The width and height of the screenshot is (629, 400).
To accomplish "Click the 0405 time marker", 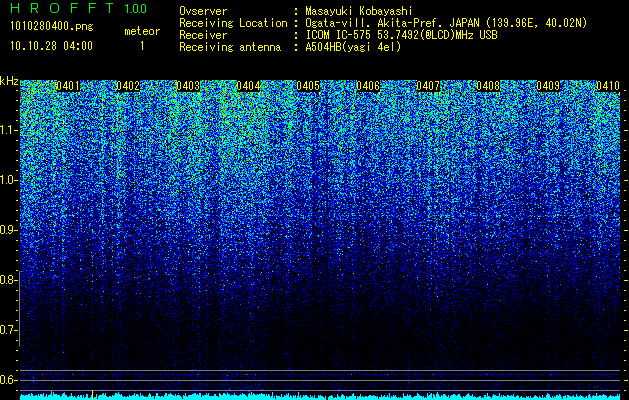I will [308, 86].
